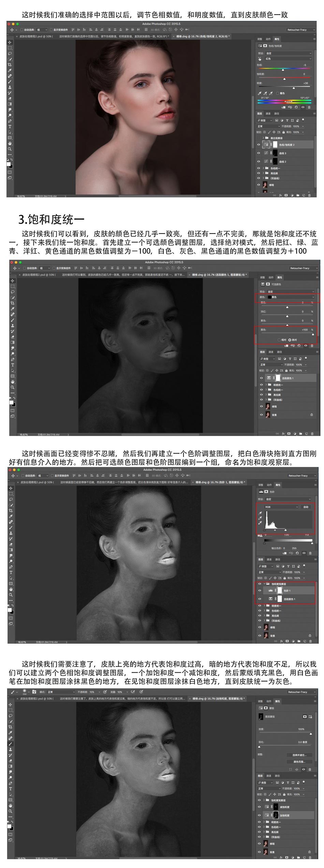Click the black point eyedropper in Levels
This screenshot has height=868, width=324.
260,513
